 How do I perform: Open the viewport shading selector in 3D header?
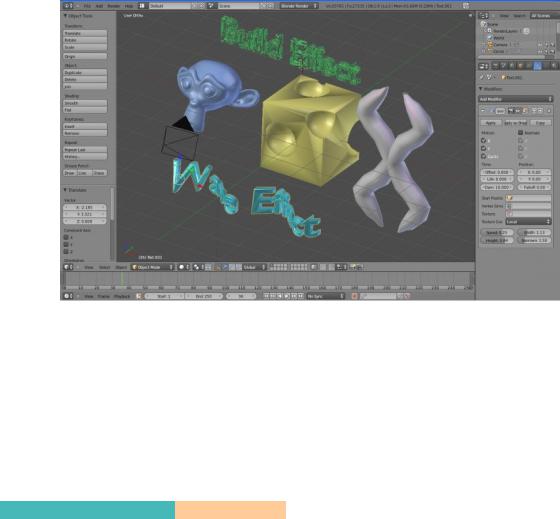[x=183, y=267]
